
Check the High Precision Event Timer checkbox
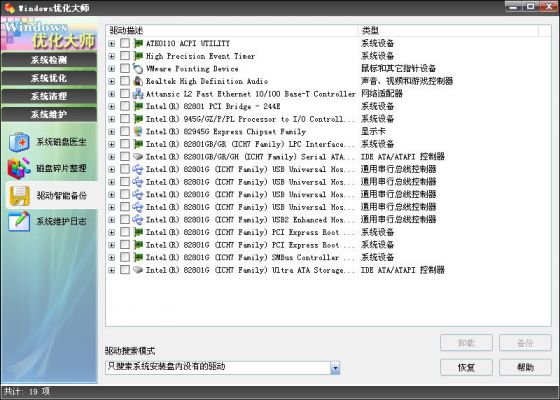pyautogui.click(x=125, y=56)
